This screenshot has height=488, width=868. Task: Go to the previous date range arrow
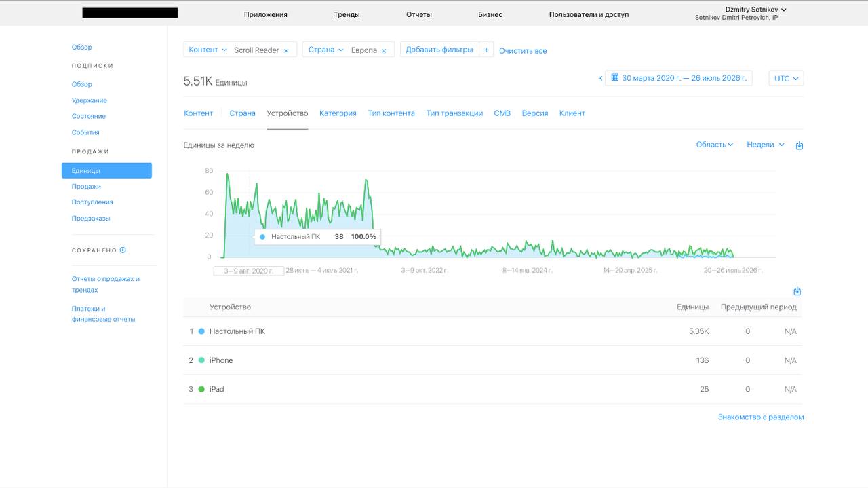click(601, 78)
